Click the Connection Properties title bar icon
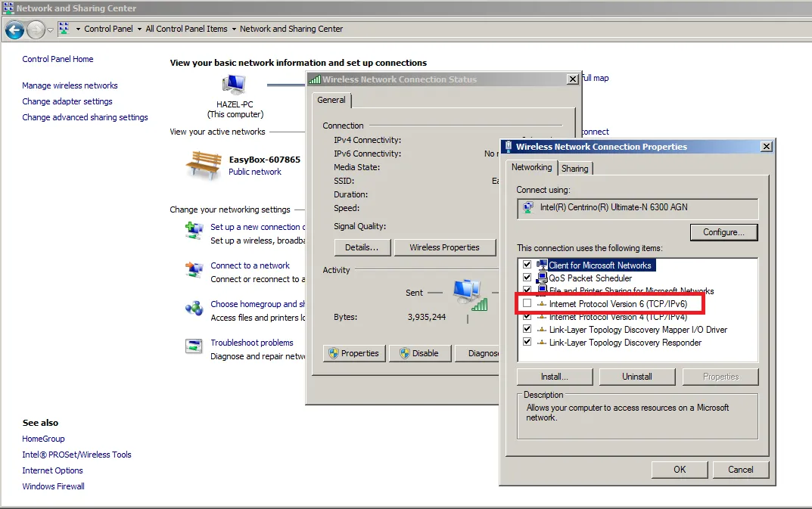The image size is (812, 509). pos(509,147)
